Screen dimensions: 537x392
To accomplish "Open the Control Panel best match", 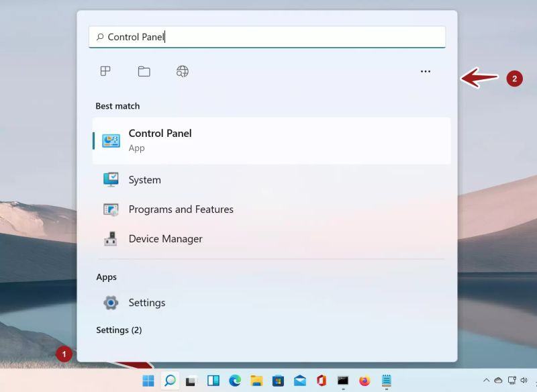I will click(x=160, y=140).
